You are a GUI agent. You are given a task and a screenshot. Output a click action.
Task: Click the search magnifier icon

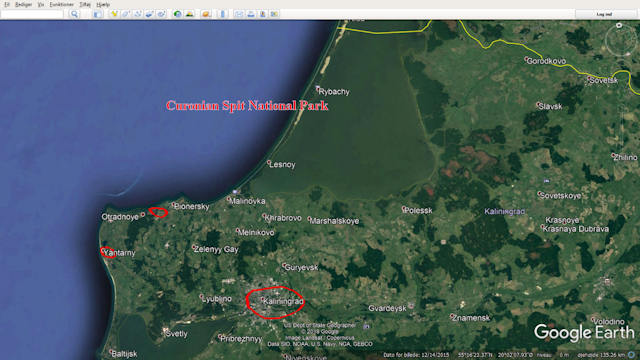(74, 14)
